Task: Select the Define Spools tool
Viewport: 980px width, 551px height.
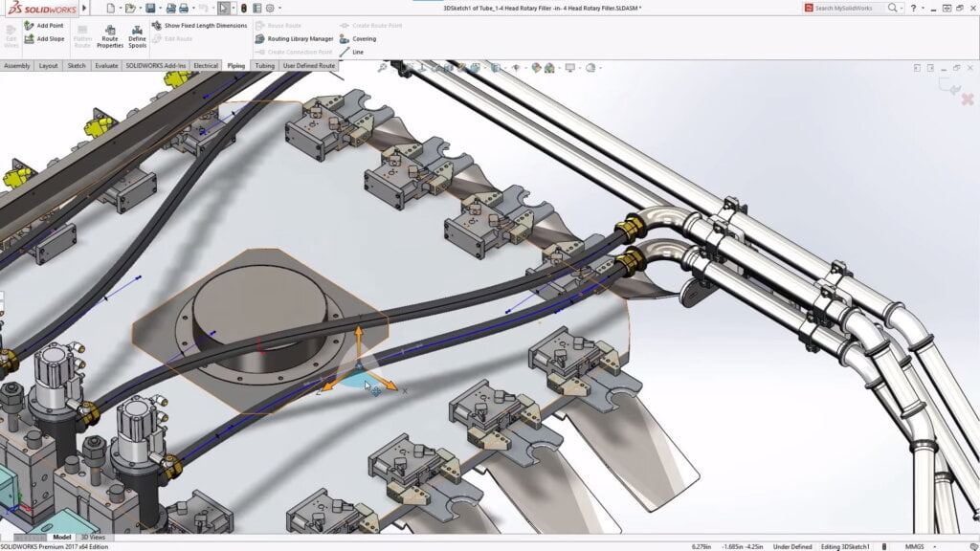Action: (x=138, y=38)
